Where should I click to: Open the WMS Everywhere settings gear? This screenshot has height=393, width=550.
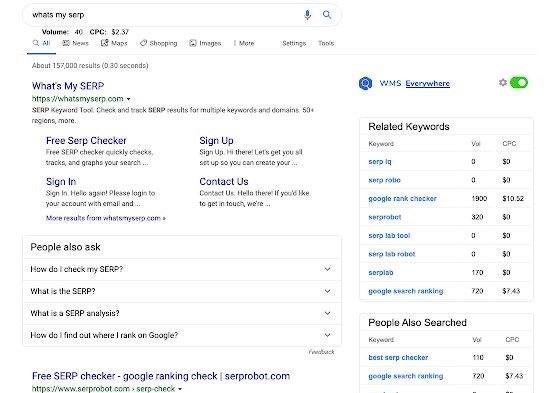[x=503, y=82]
